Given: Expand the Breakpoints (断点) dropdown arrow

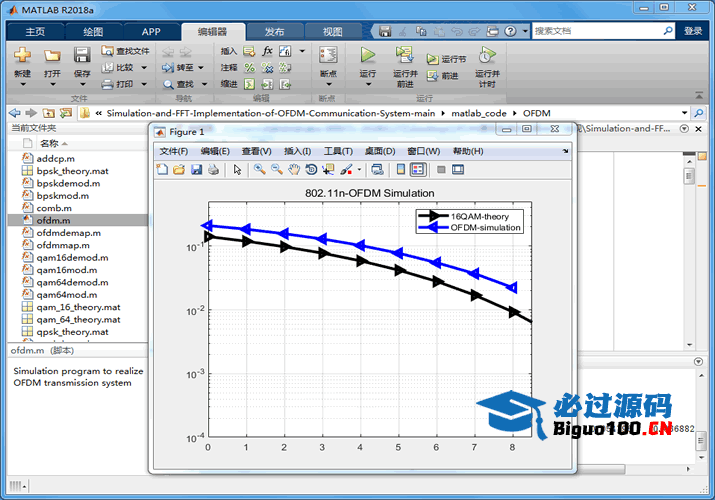Looking at the screenshot, I should pyautogui.click(x=328, y=84).
